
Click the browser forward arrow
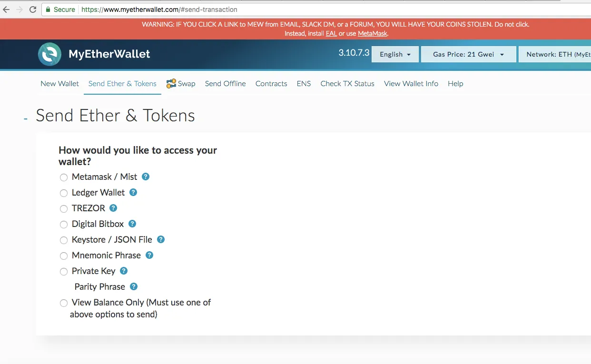(x=20, y=10)
